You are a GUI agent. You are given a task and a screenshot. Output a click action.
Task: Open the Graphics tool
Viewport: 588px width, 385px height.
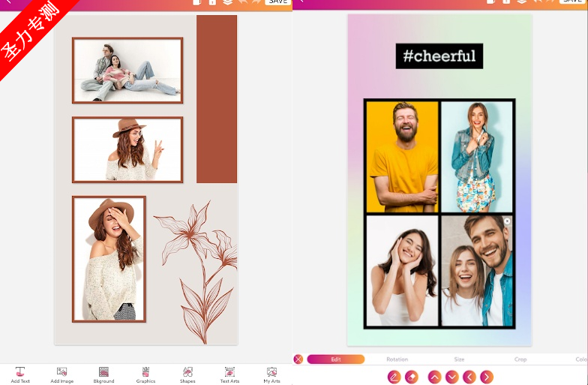point(145,375)
